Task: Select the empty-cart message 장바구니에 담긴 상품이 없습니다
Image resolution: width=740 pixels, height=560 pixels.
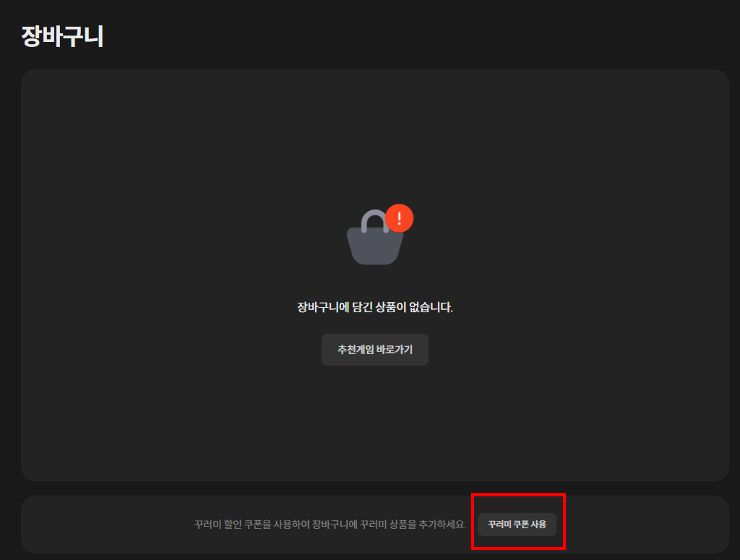Action: pos(375,307)
